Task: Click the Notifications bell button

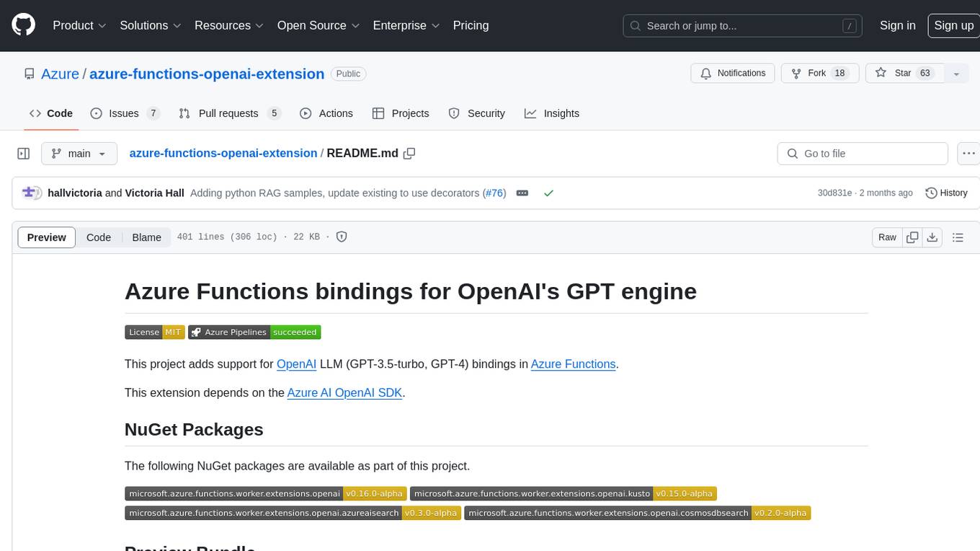Action: click(x=733, y=74)
